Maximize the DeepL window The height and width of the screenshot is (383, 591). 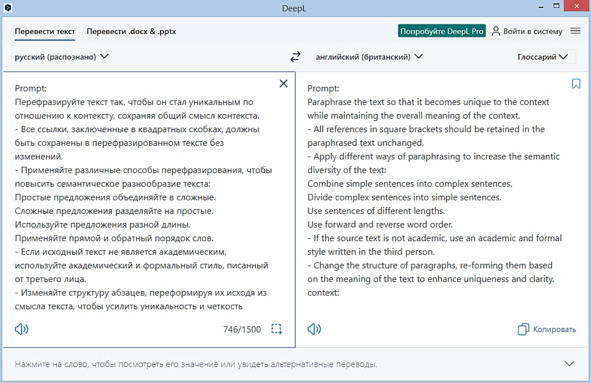(556, 6)
